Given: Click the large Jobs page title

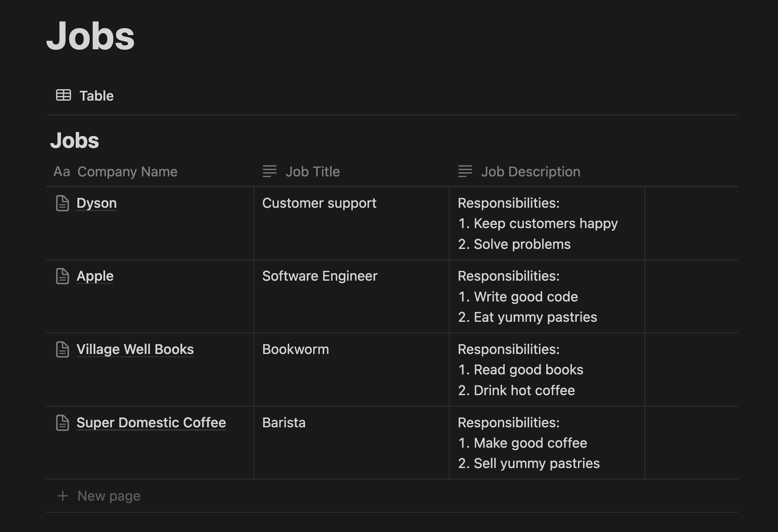Looking at the screenshot, I should pyautogui.click(x=90, y=36).
